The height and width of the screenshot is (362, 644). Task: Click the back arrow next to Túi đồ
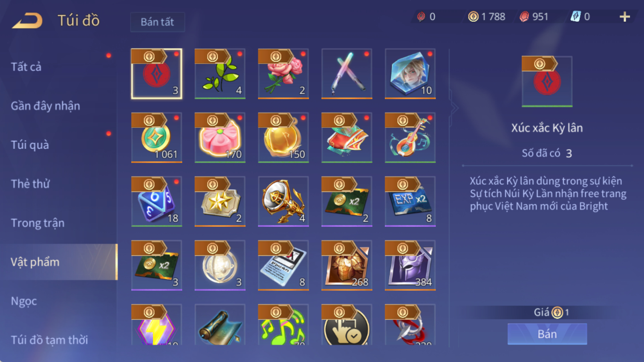(x=27, y=20)
